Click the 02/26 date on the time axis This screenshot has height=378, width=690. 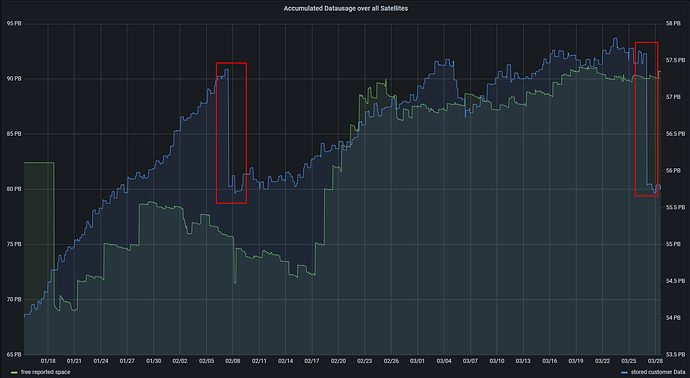(391, 361)
